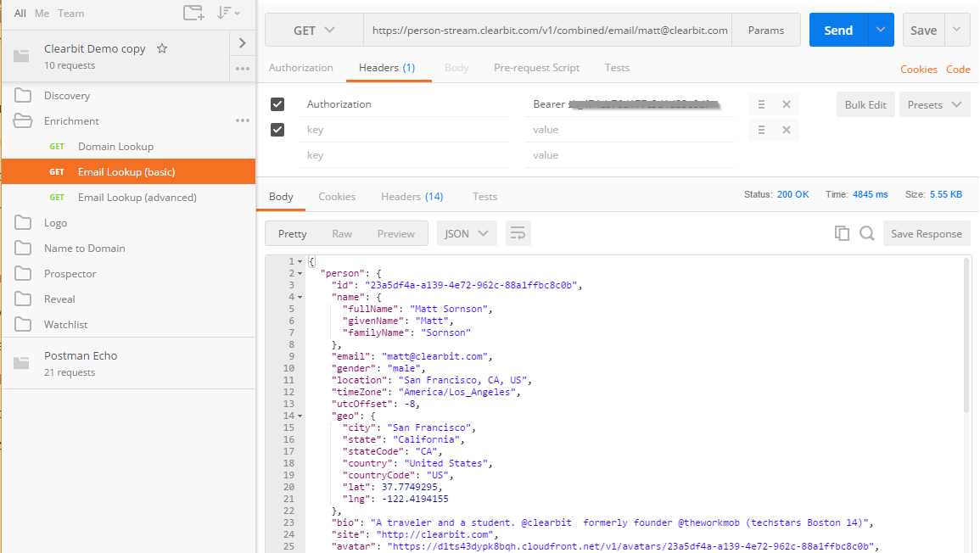
Task: Switch to the response Body tab
Action: [281, 196]
